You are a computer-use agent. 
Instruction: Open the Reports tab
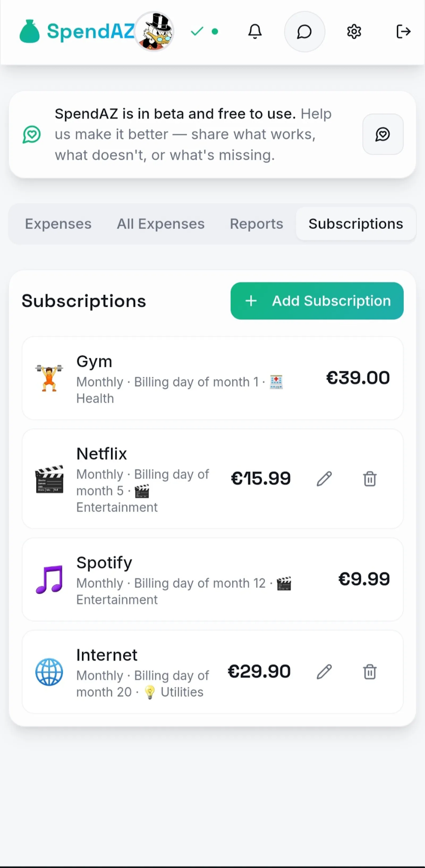coord(256,224)
